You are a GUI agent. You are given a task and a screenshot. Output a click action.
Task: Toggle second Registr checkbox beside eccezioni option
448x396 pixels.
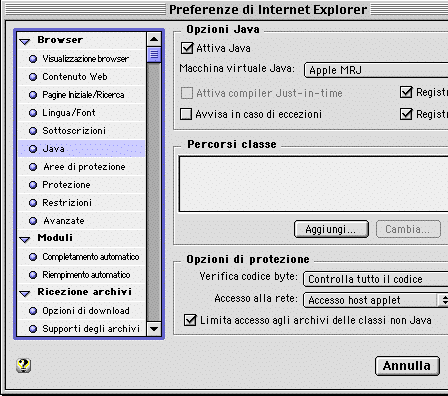tap(406, 114)
